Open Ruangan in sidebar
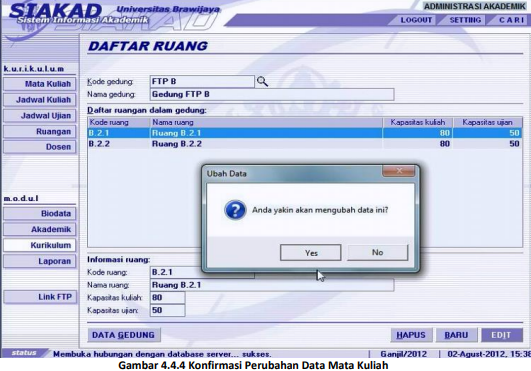Screen dimensions: 531x371 tap(40, 131)
